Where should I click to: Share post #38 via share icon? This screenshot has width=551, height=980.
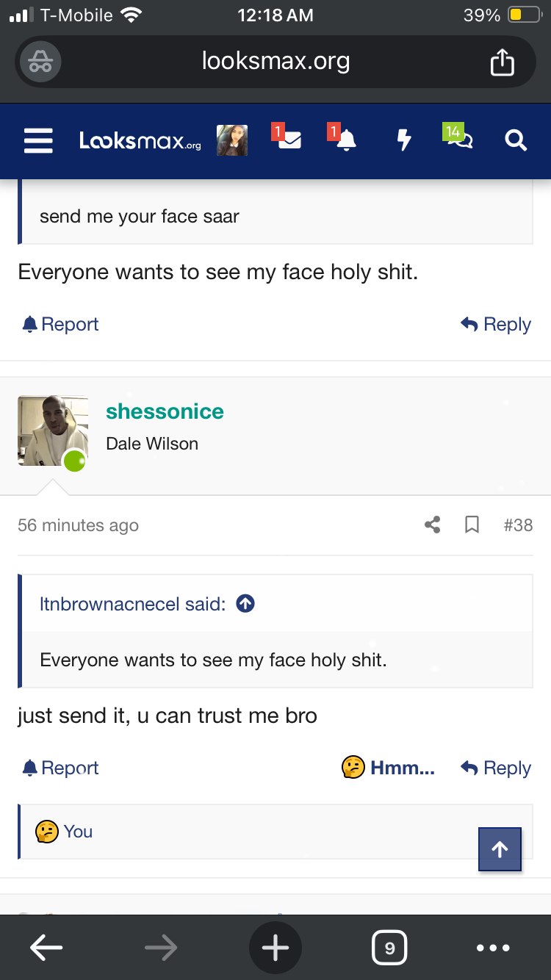pos(433,525)
